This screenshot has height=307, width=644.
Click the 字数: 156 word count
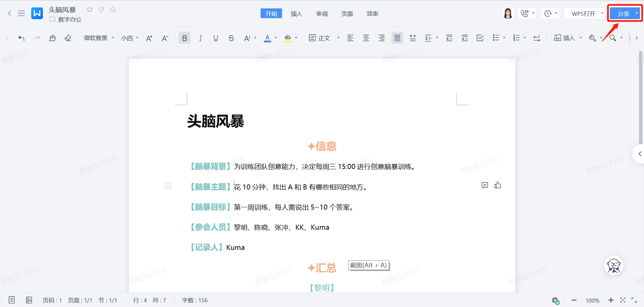click(x=195, y=300)
